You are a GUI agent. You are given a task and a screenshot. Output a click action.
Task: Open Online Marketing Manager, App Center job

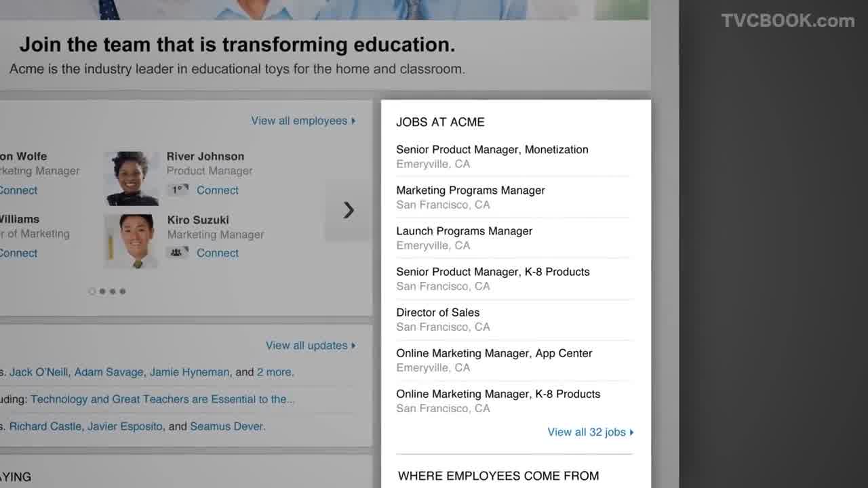(494, 353)
